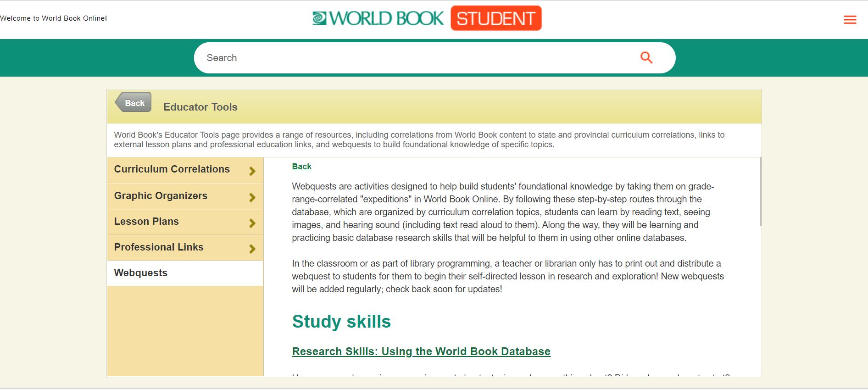Click the Welcome to World Book Online text
This screenshot has width=868, height=390.
coord(54,18)
